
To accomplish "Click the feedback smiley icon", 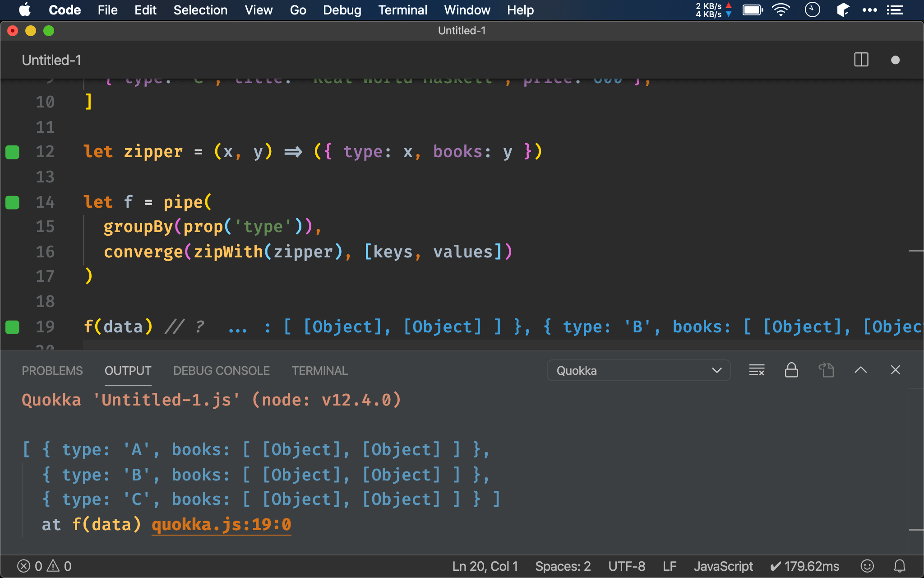I will pos(867,566).
